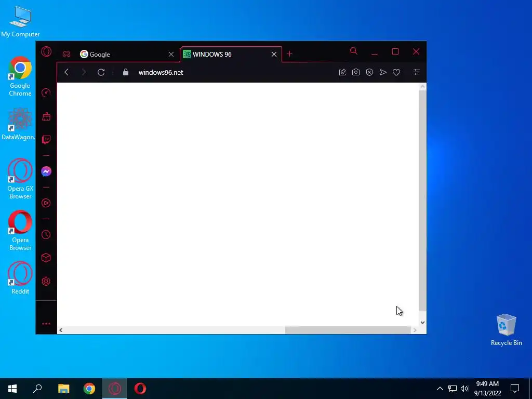532x399 pixels.
Task: Open the notification center icon
Action: (x=515, y=389)
